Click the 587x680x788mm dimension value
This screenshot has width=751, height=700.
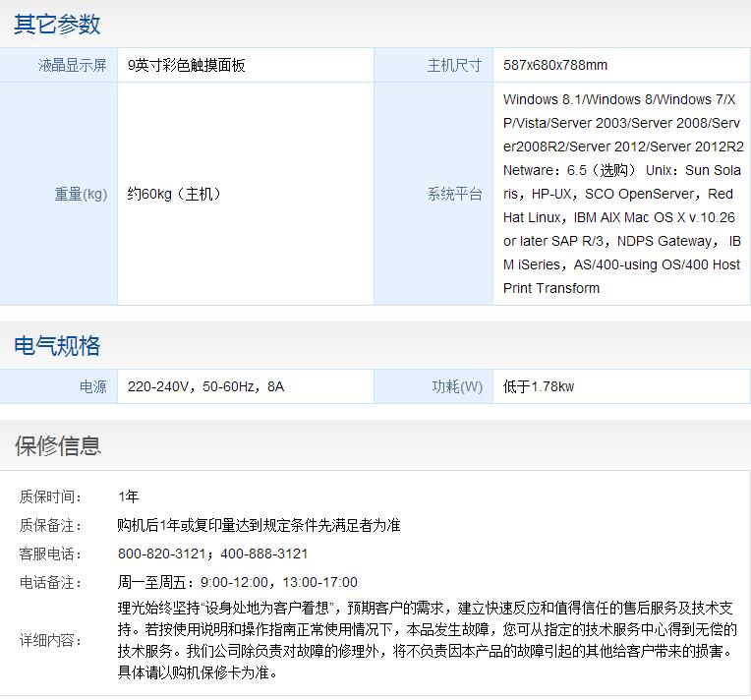555,65
